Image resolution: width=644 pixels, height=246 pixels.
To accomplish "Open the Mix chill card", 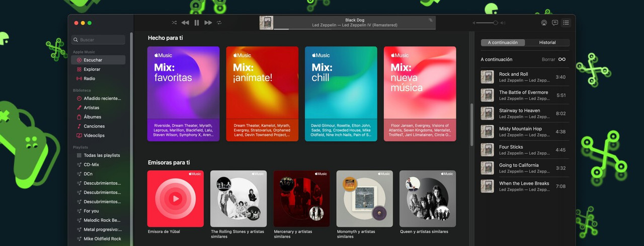I will (341, 94).
